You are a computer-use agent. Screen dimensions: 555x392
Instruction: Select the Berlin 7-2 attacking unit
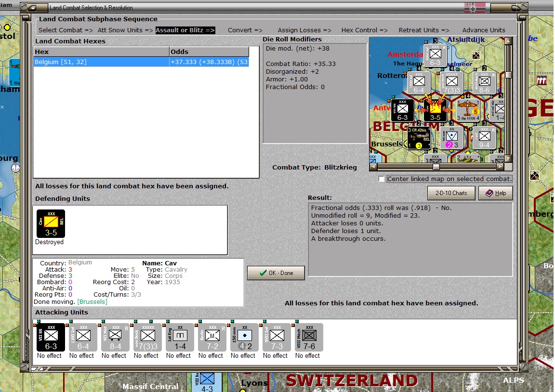[x=212, y=338]
